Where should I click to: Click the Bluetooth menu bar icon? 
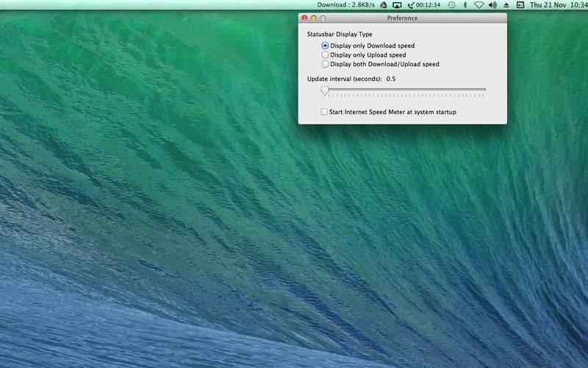(x=465, y=5)
